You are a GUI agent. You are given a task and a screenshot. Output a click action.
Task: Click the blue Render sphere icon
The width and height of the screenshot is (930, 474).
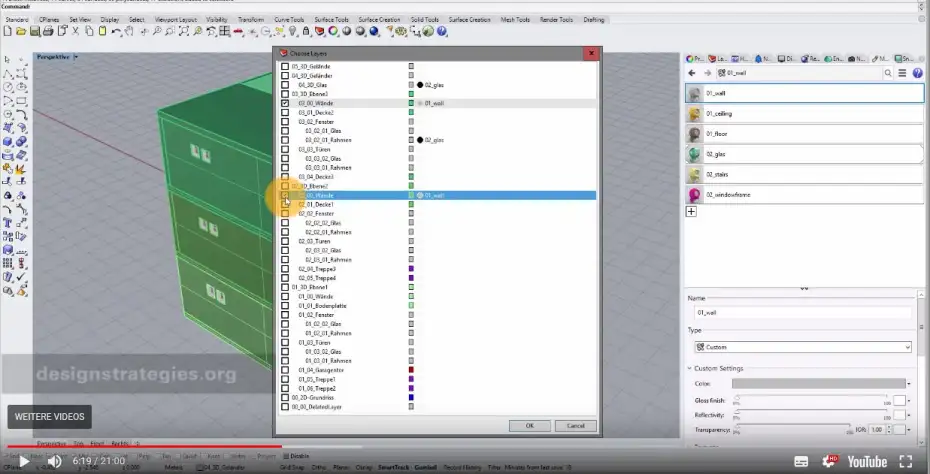coord(374,31)
